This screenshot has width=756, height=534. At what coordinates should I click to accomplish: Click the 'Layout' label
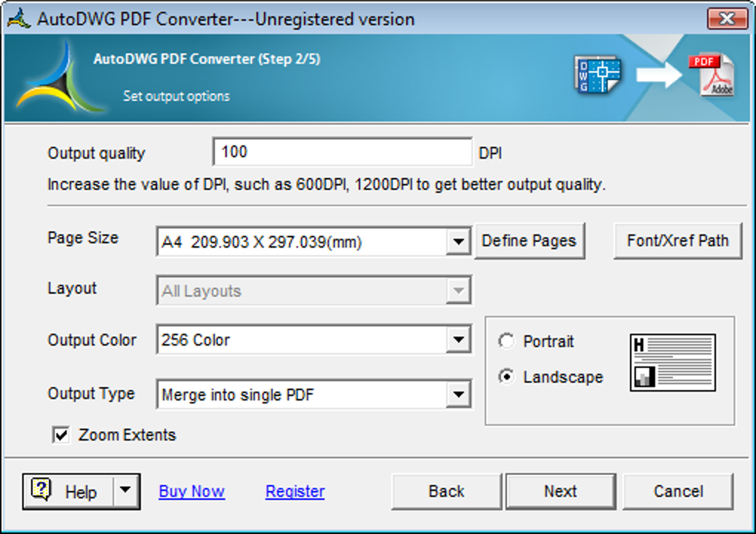(x=72, y=288)
